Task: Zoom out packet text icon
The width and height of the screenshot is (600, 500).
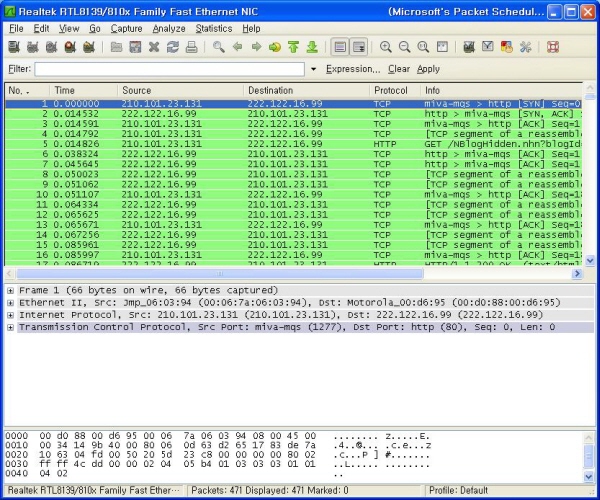Action: [x=404, y=47]
